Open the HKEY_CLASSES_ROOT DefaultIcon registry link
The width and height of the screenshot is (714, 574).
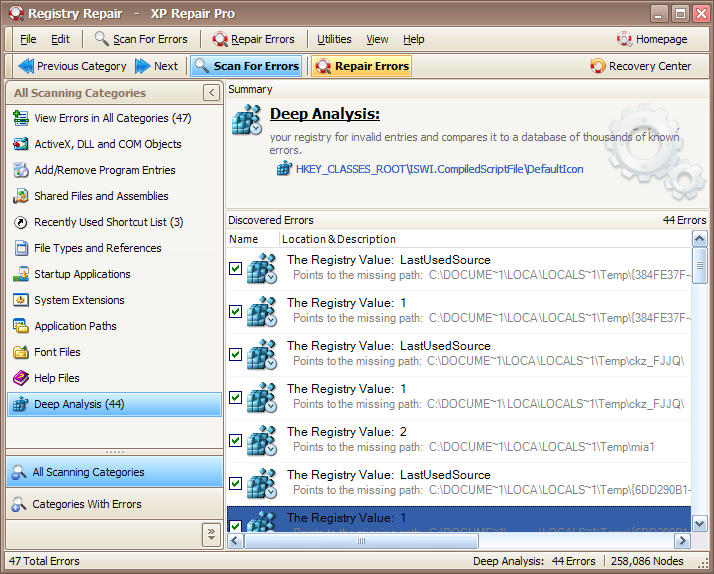pos(439,169)
